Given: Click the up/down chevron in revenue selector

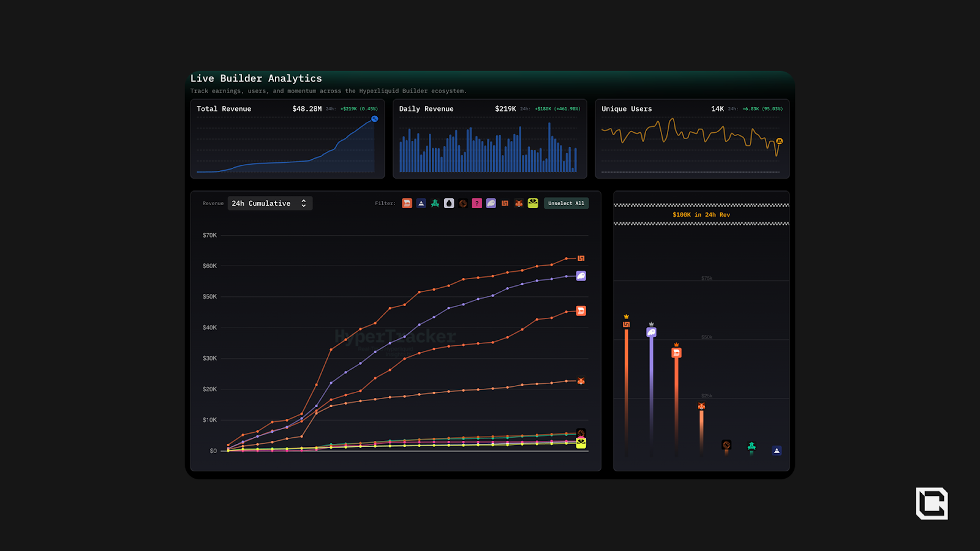Looking at the screenshot, I should pyautogui.click(x=304, y=203).
